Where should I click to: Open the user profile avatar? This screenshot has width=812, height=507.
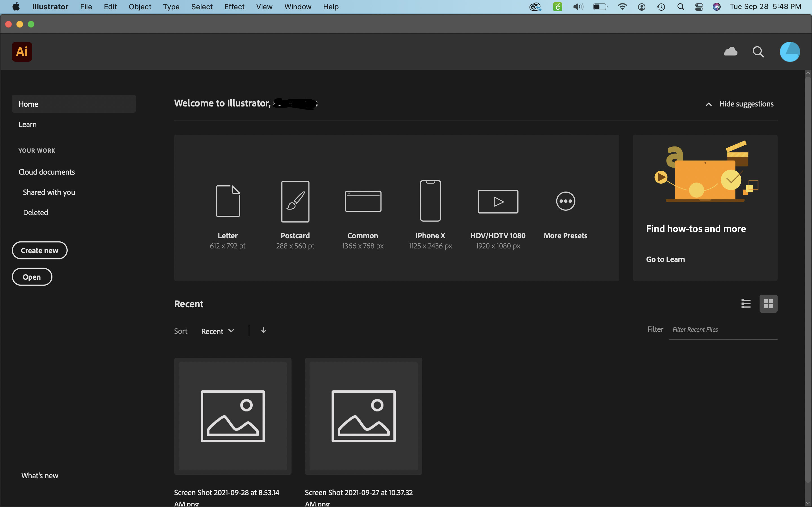(789, 52)
